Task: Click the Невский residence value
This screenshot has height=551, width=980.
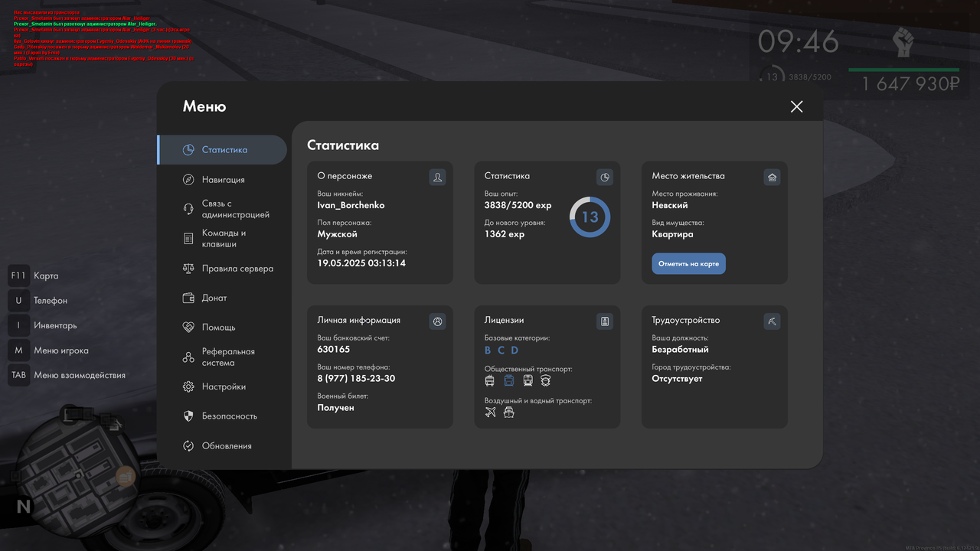Action: pyautogui.click(x=670, y=205)
